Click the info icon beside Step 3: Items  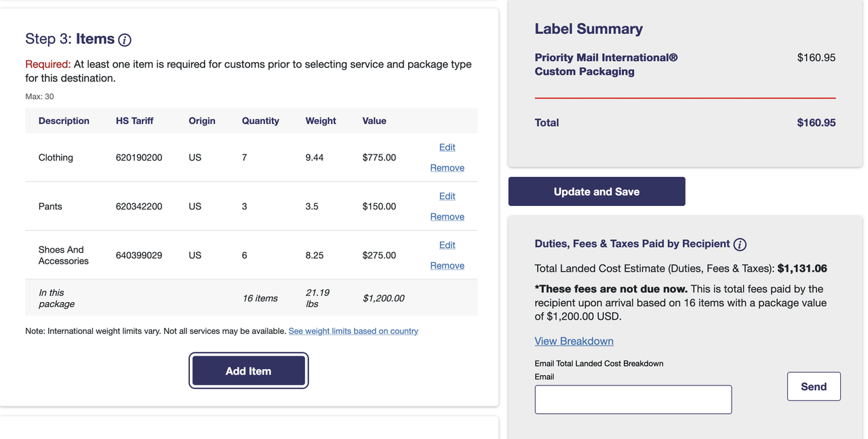(125, 40)
